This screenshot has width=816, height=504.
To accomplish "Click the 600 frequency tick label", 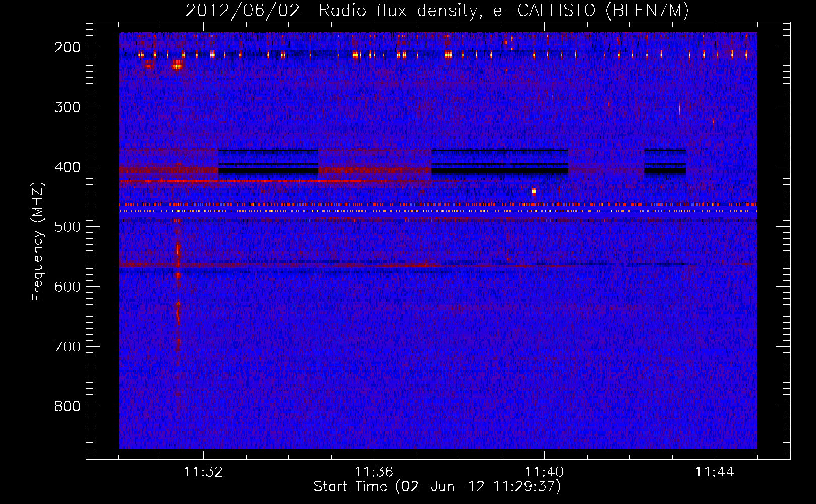I will coord(68,287).
